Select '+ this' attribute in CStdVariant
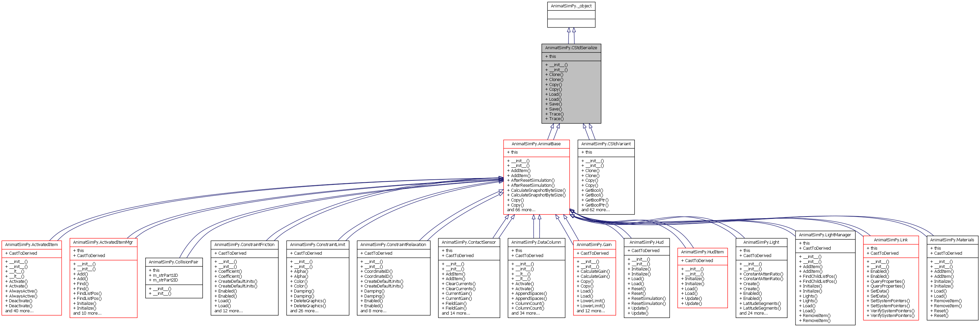Screen dimensions: 980x327 [587, 152]
